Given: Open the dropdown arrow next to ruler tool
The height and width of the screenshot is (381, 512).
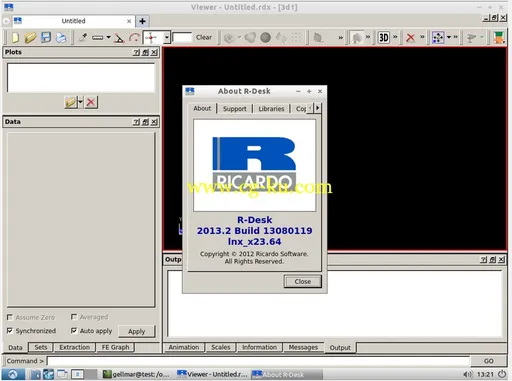Looking at the screenshot, I should [x=108, y=37].
